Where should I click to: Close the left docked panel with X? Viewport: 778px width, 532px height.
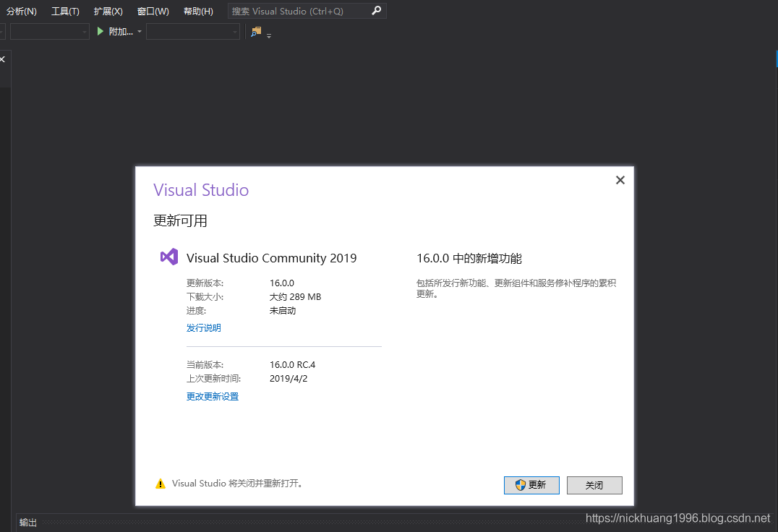(2, 59)
